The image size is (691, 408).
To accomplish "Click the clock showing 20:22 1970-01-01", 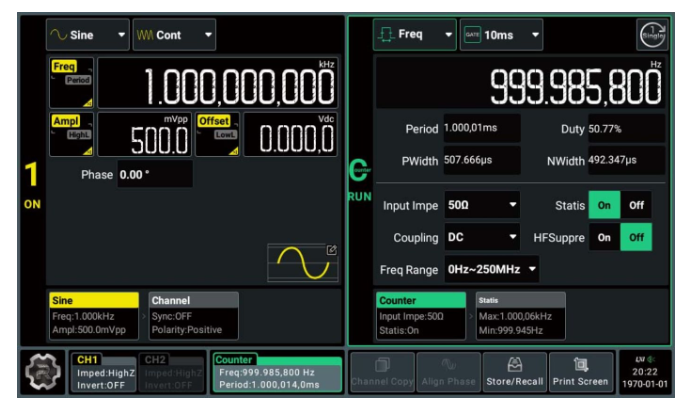I will click(x=645, y=378).
